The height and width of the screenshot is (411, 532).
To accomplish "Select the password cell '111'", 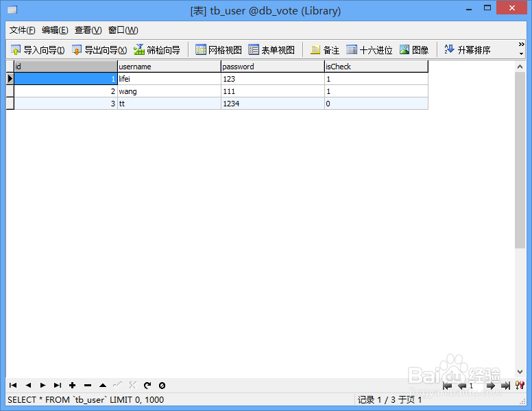I will tap(273, 91).
